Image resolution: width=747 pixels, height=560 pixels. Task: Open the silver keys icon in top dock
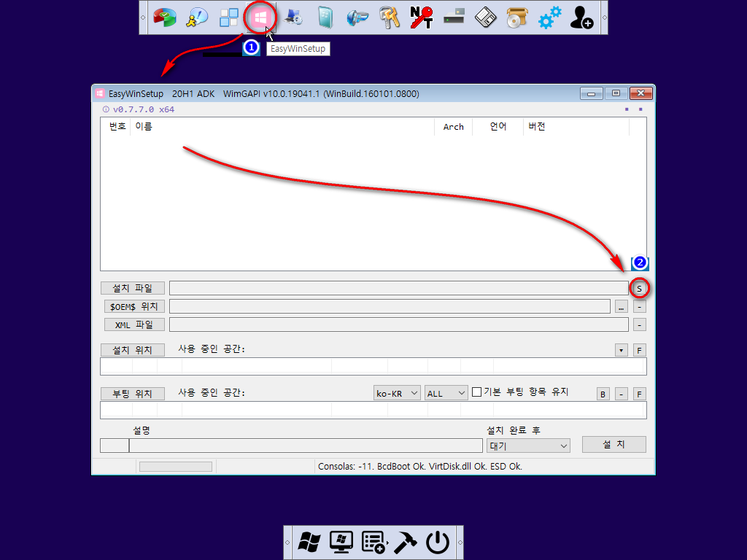coord(390,17)
